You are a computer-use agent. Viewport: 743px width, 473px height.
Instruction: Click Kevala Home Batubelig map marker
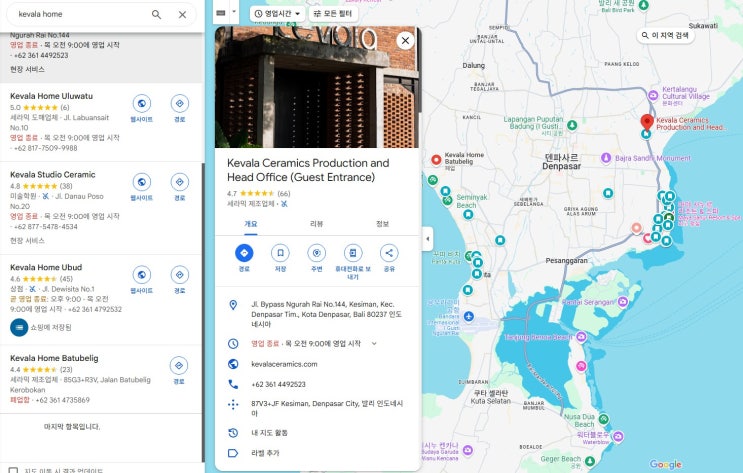pos(436,160)
